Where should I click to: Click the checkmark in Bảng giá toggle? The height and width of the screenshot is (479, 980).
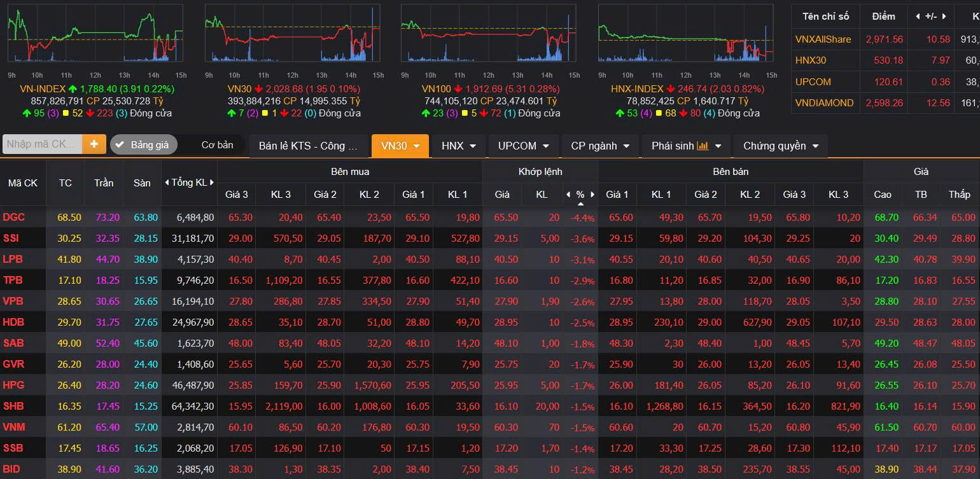(120, 144)
